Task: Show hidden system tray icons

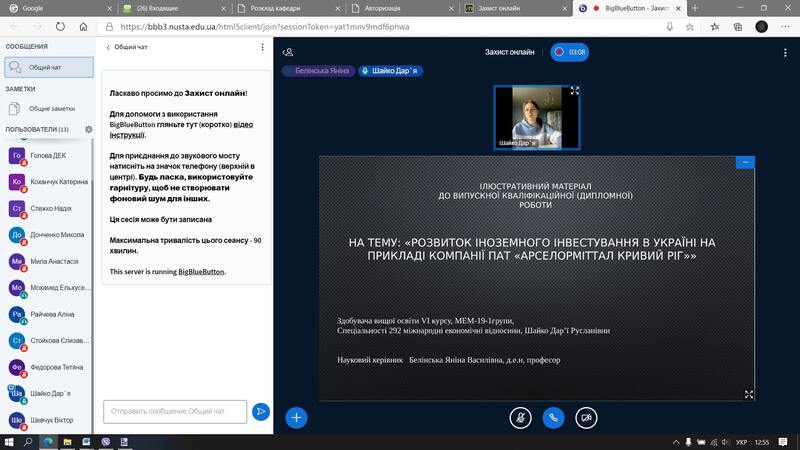Action: click(676, 442)
